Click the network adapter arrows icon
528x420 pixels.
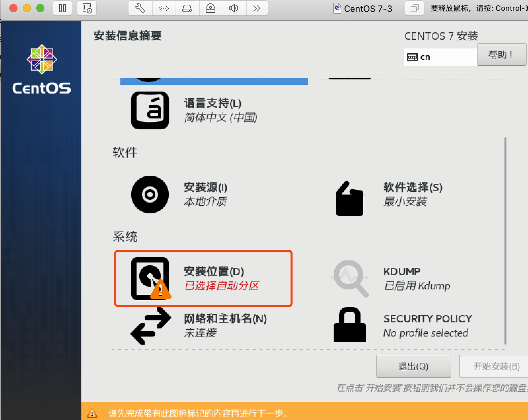point(164,8)
